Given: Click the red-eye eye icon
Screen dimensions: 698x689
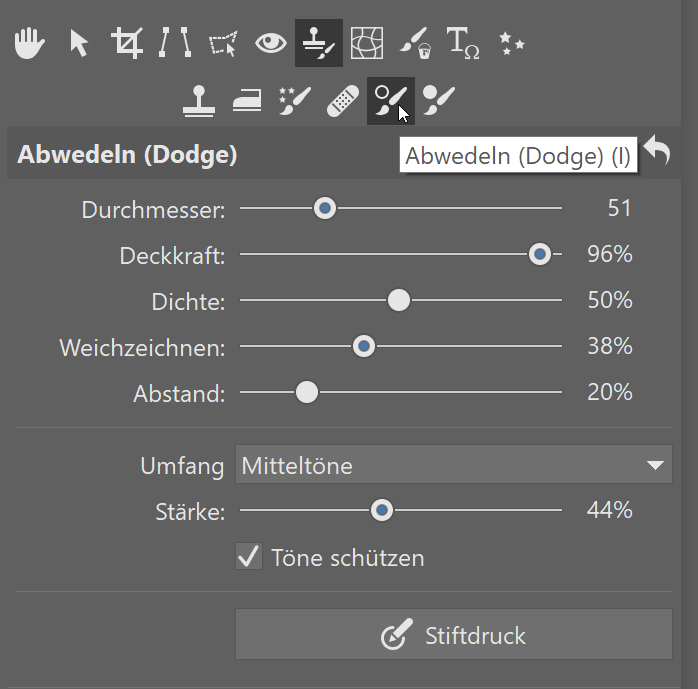Looking at the screenshot, I should [x=271, y=43].
